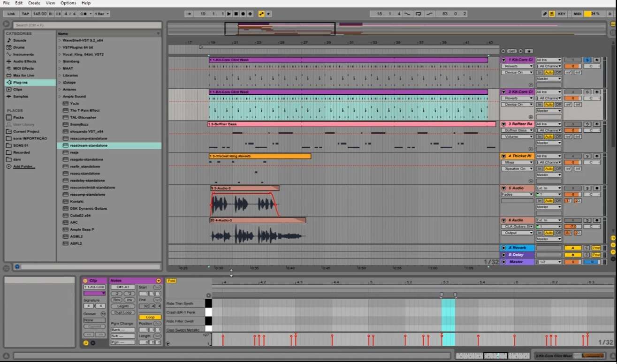
Task: Toggle the Fold button in MIDI editor
Action: click(171, 281)
